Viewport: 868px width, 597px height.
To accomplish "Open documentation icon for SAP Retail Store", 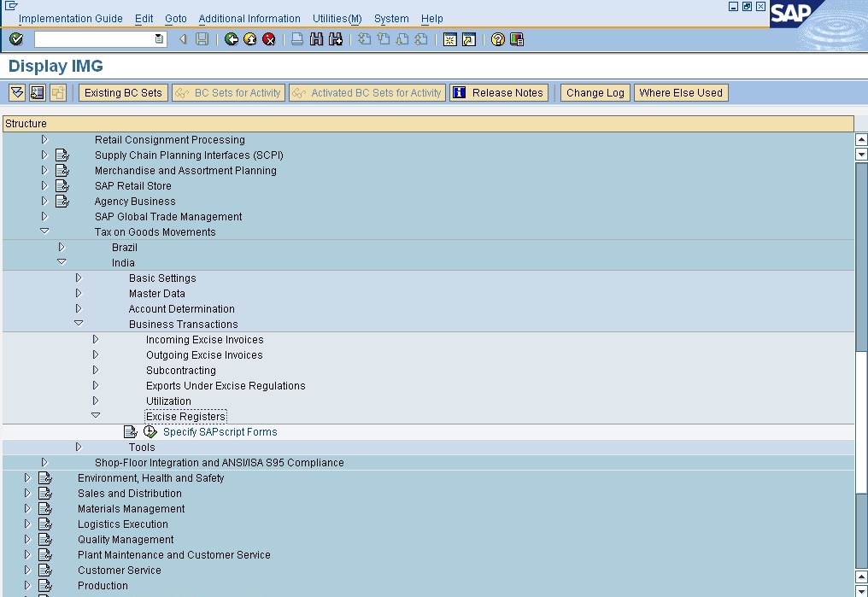I will 62,186.
